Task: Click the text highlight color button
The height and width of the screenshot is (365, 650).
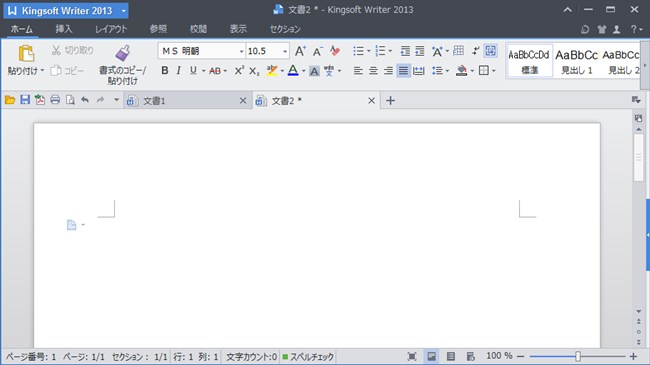Action: [272, 71]
